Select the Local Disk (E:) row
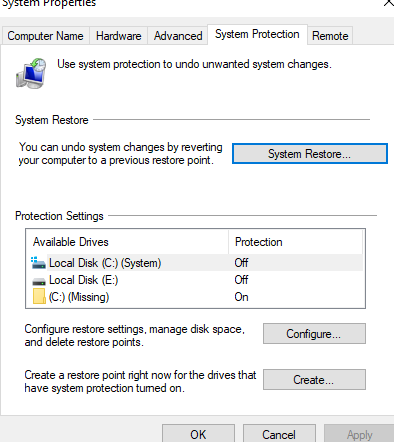Screen dimensions: 394x442 (195, 280)
